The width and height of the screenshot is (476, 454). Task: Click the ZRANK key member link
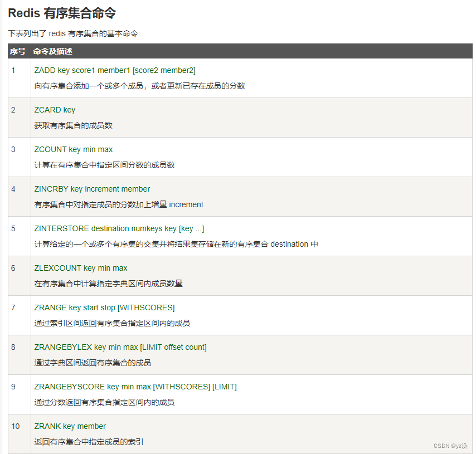point(70,426)
